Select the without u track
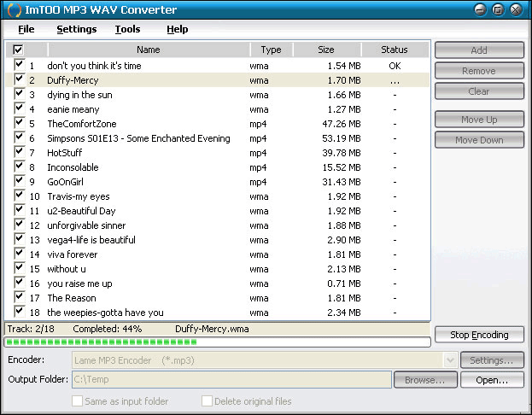Image resolution: width=532 pixels, height=415 pixels. (218, 269)
